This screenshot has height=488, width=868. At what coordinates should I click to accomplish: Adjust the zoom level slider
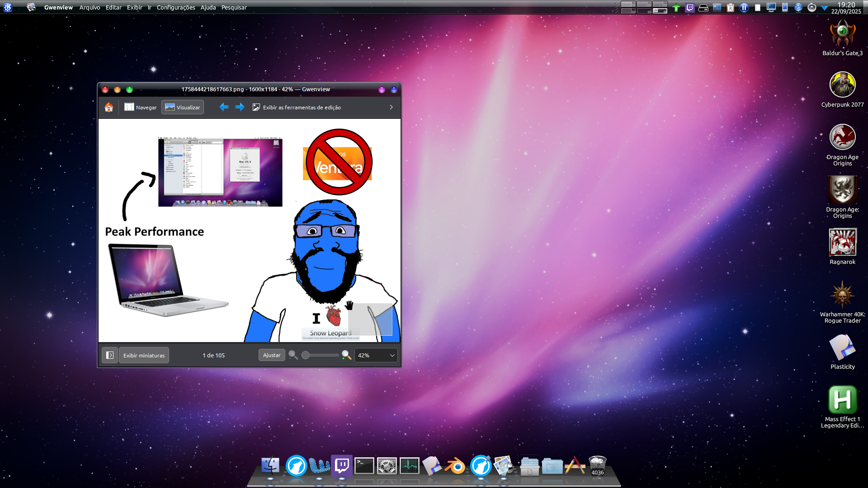320,355
